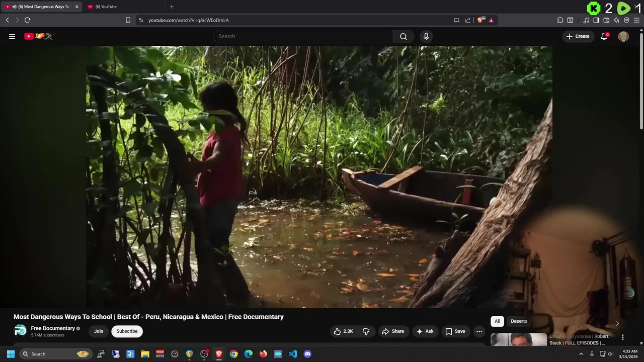The image size is (644, 362).
Task: Open the Free Documentary channel link
Action: 53,328
